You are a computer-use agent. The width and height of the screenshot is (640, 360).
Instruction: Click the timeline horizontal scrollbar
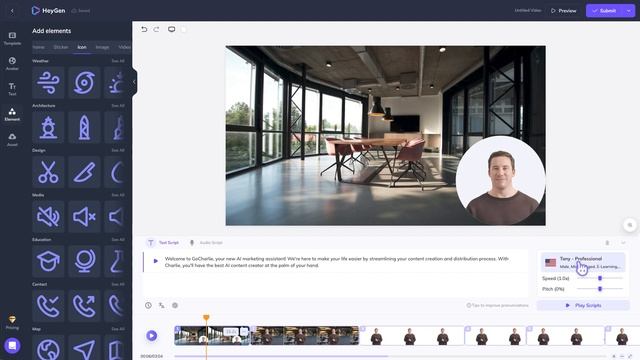click(281, 356)
